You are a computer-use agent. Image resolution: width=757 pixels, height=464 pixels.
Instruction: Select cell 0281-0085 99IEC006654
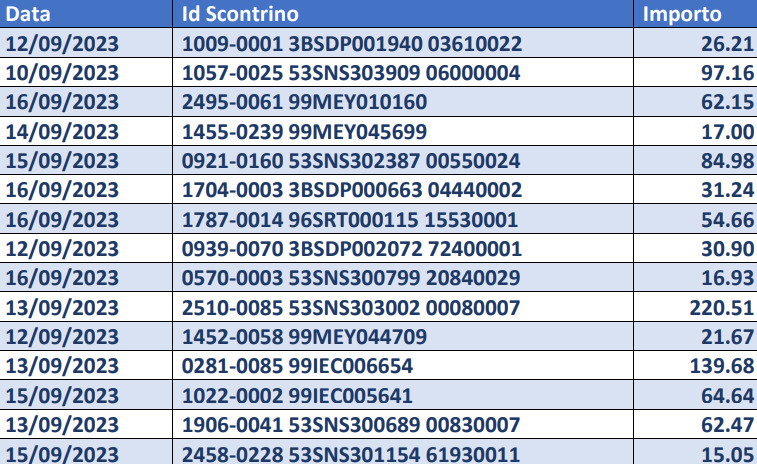click(x=403, y=366)
